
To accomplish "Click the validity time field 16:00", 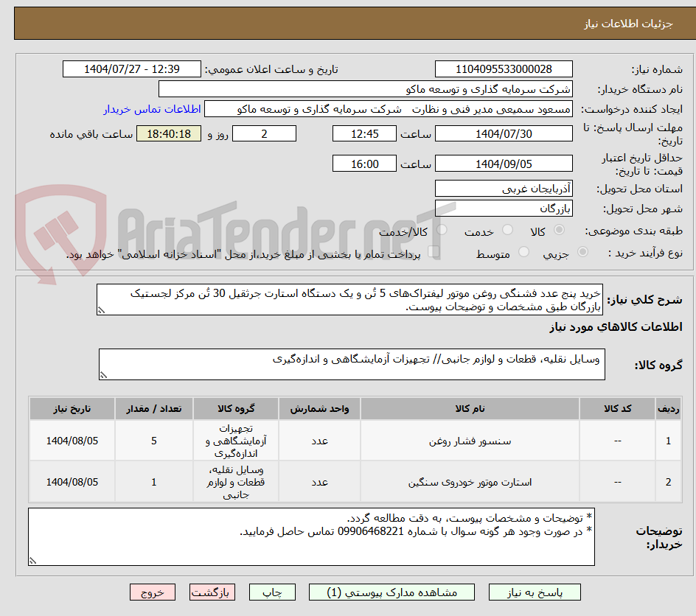I will pos(364,164).
